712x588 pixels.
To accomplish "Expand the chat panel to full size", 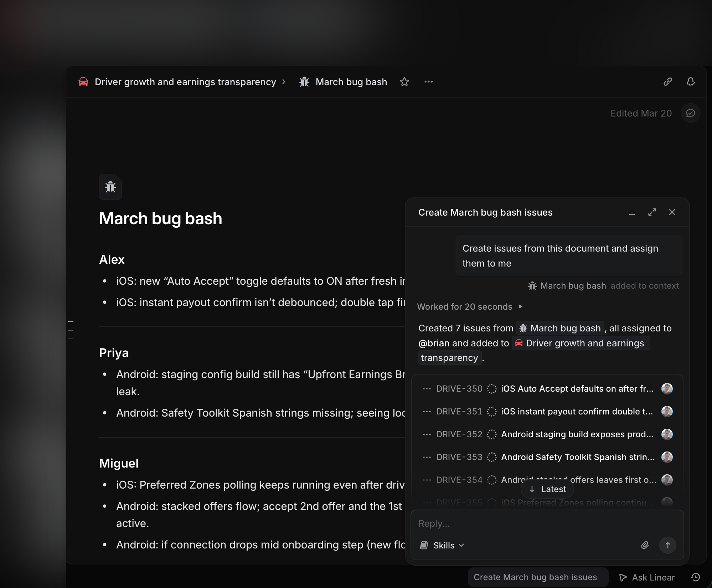I will tap(652, 212).
